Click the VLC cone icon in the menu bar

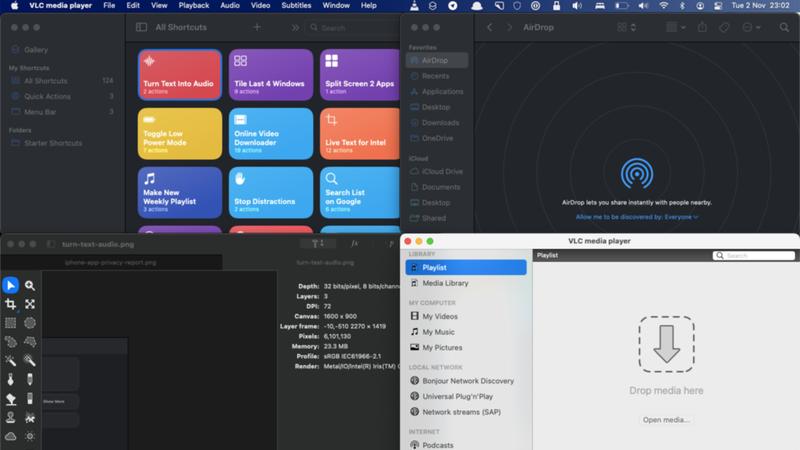[x=414, y=6]
